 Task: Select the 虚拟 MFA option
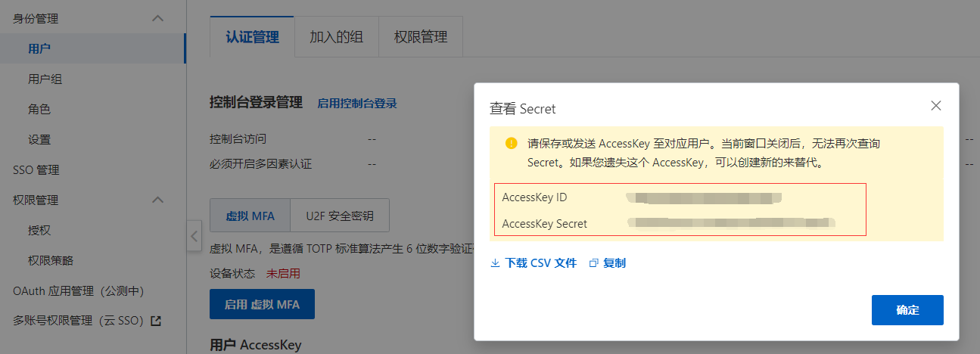coord(250,216)
